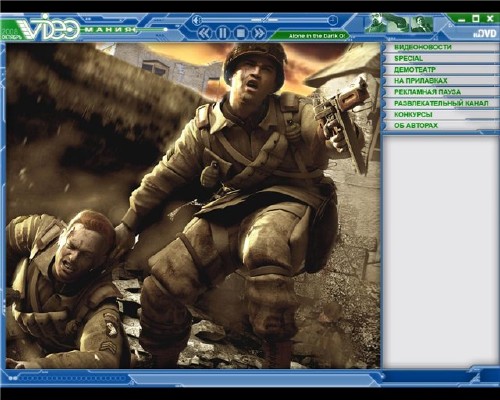Close the Видеомания player window
Screen dimensions: 500x400
(x=490, y=19)
